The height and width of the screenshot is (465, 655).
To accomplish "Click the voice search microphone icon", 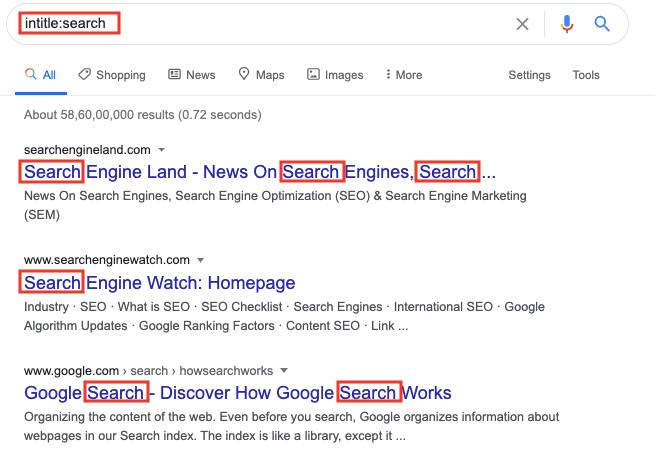I will pyautogui.click(x=567, y=24).
